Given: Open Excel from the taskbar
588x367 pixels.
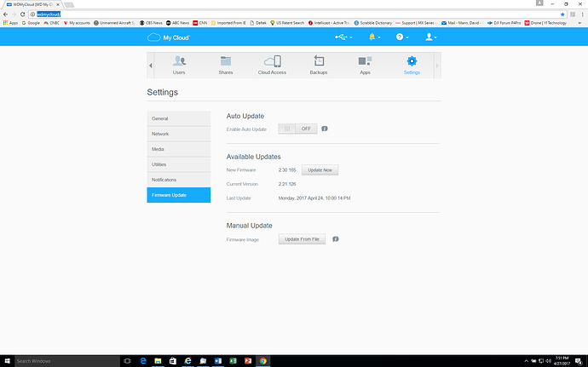Looking at the screenshot, I should click(x=233, y=361).
